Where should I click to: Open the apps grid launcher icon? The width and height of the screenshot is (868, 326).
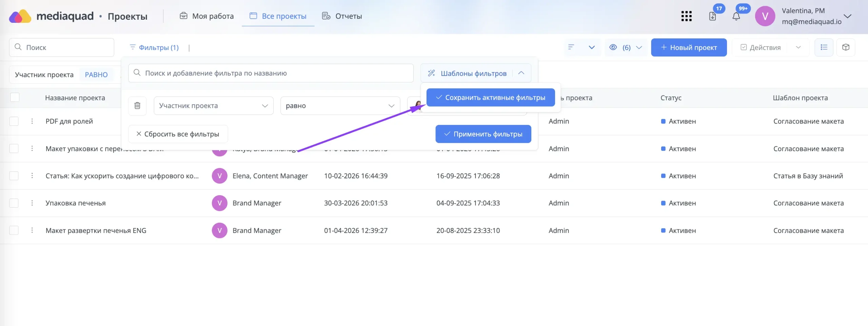pyautogui.click(x=686, y=16)
